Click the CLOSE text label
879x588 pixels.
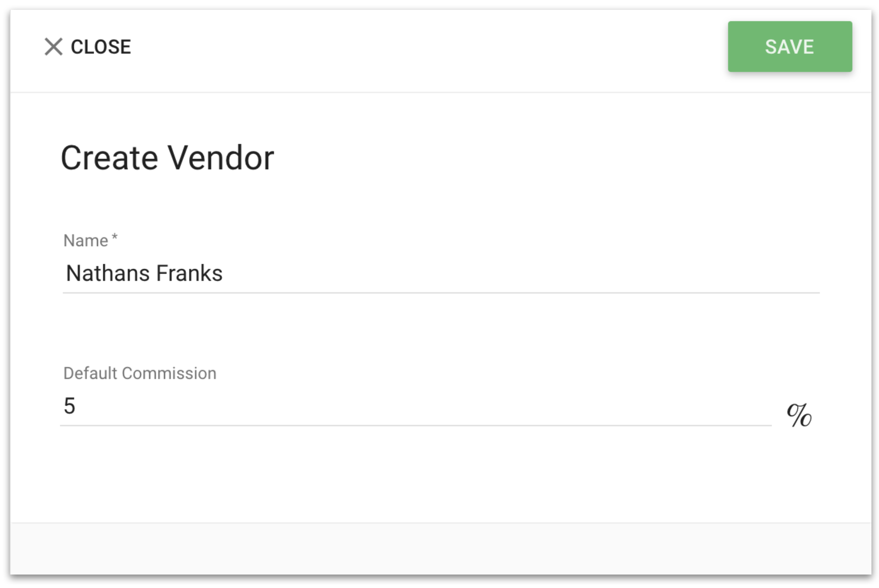101,47
